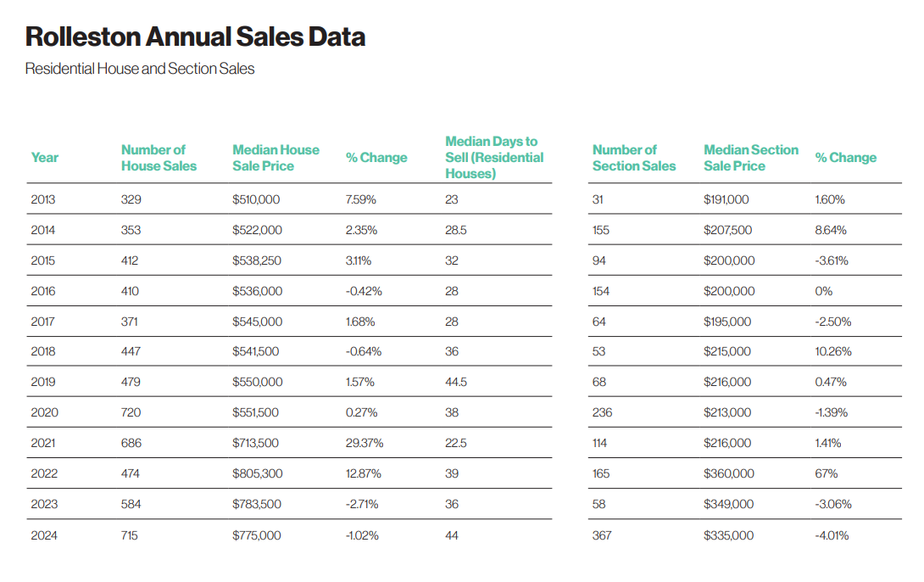Select the Year column header

(45, 158)
